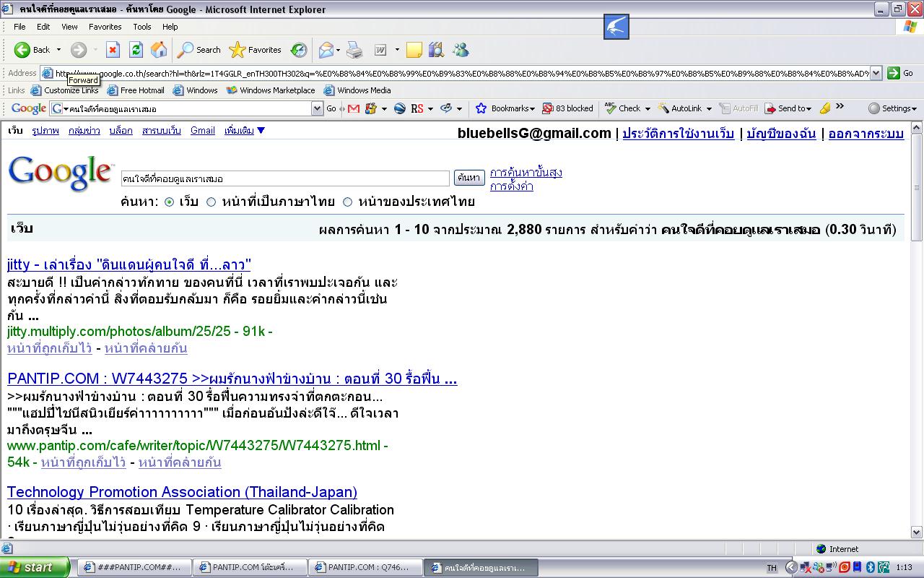The image size is (924, 578).
Task: Go to Home page icon
Action: pos(159,50)
